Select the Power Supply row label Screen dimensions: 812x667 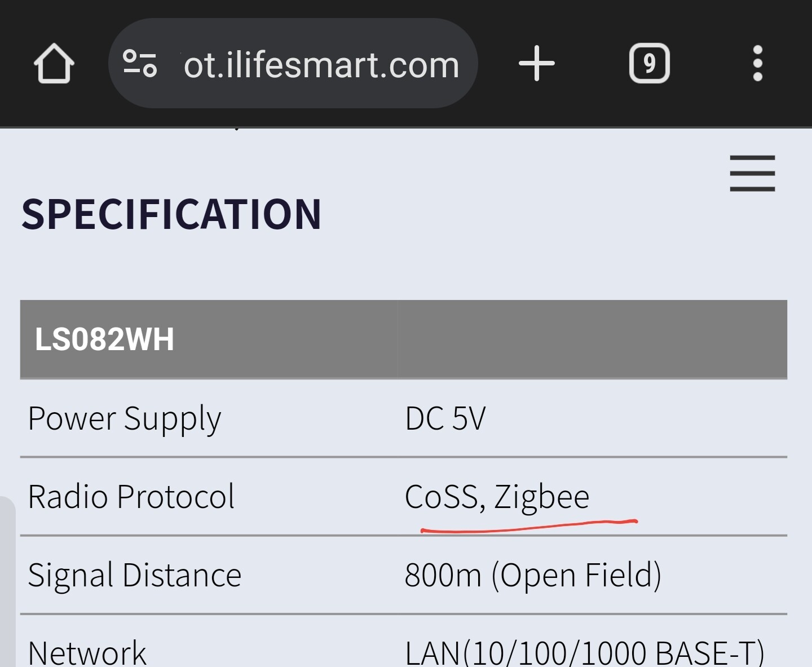pos(125,419)
